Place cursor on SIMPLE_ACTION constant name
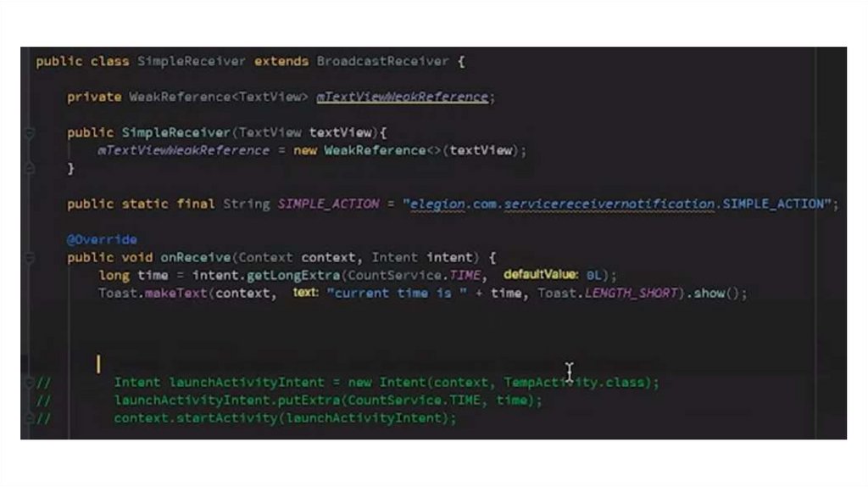 328,204
